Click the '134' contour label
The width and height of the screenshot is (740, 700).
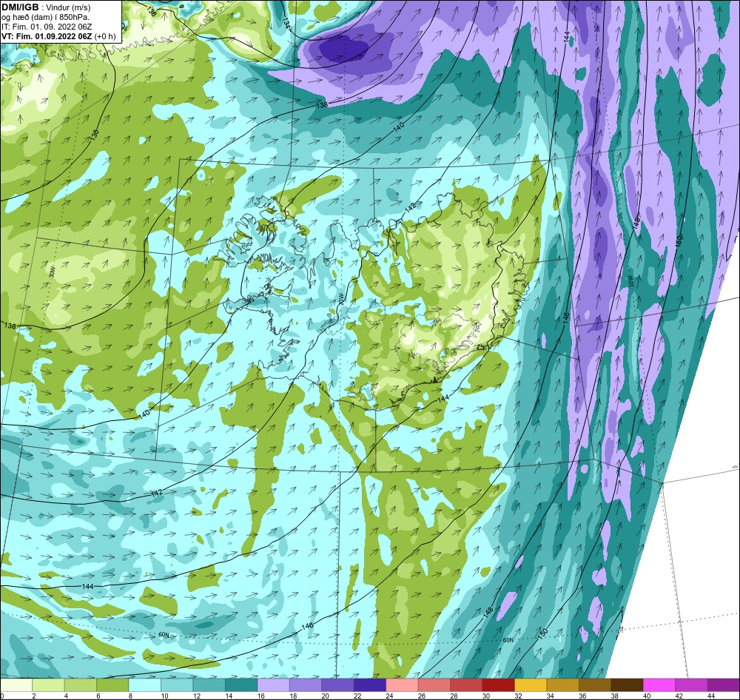tap(286, 21)
